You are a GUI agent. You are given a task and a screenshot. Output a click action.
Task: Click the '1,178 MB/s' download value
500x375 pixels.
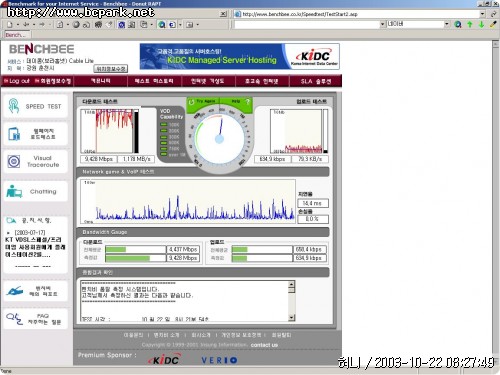pyautogui.click(x=136, y=159)
